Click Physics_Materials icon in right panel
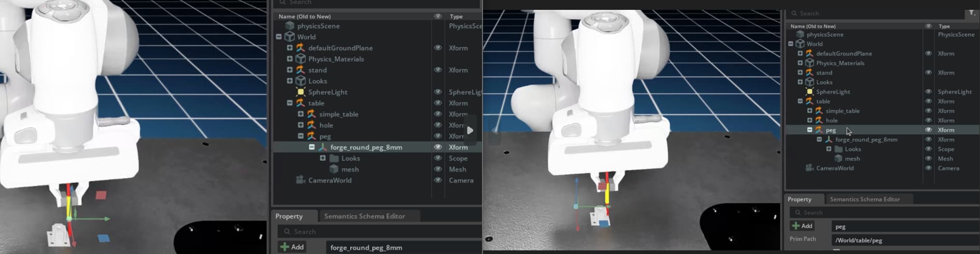The image size is (980, 254). [x=809, y=63]
